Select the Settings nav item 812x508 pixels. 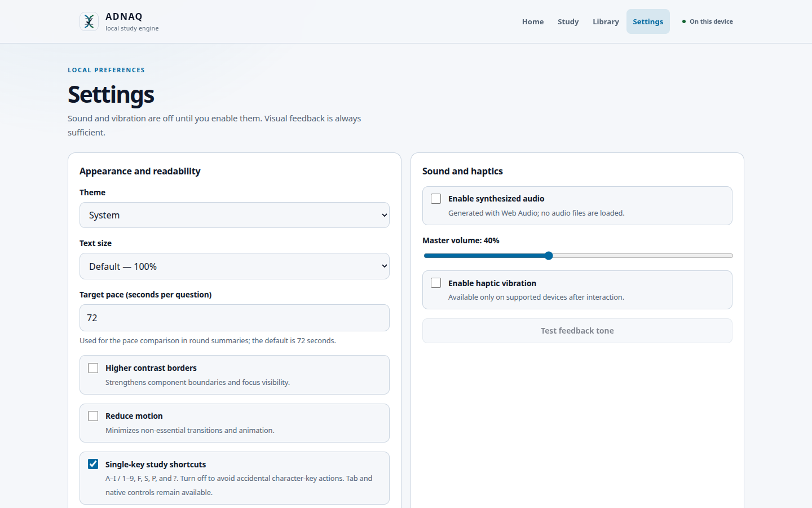[x=648, y=21]
